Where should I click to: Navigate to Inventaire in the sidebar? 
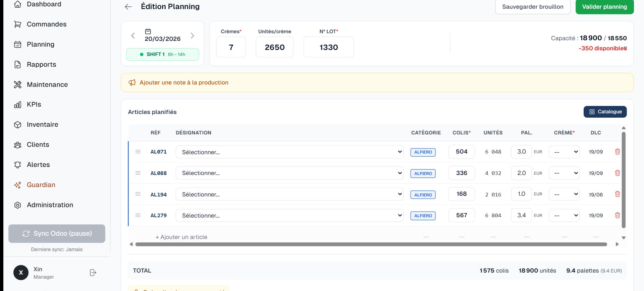tap(42, 124)
